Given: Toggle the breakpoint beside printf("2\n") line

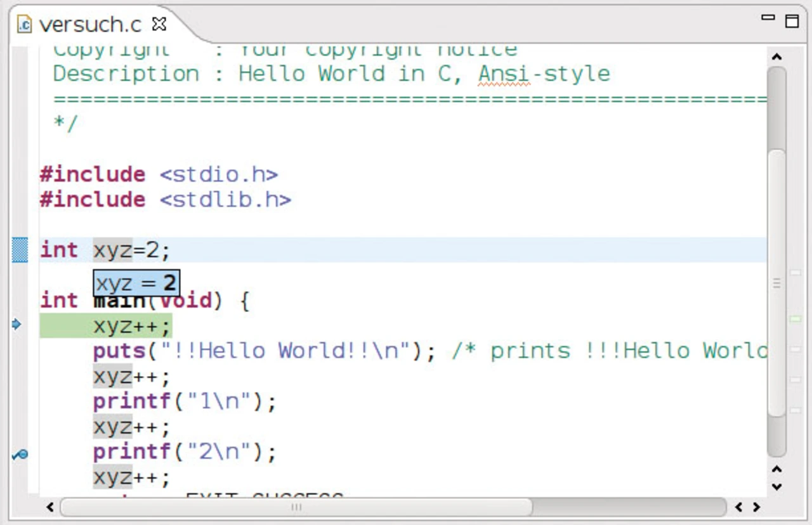Looking at the screenshot, I should [20, 454].
